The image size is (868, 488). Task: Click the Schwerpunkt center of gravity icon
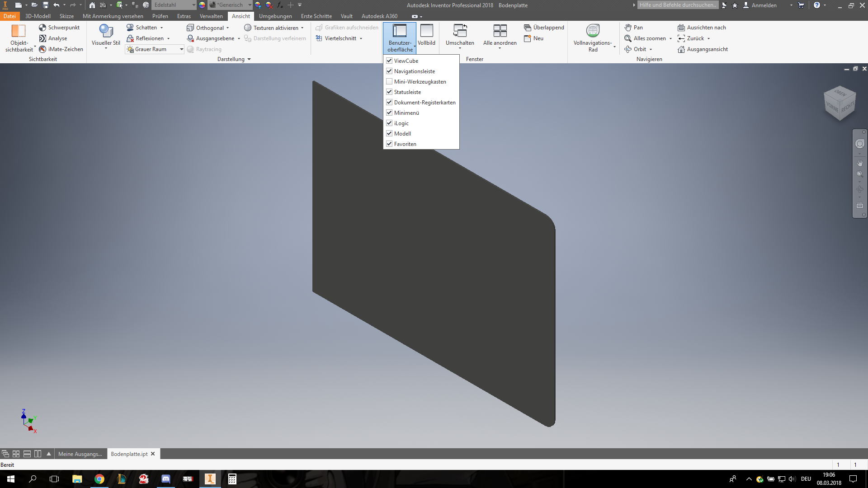tap(42, 28)
